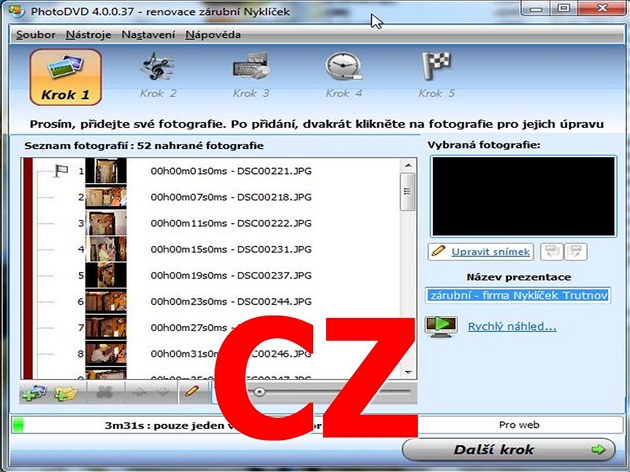The height and width of the screenshot is (472, 630).
Task: Click the photo list scrollbar thumb
Action: pos(408,192)
